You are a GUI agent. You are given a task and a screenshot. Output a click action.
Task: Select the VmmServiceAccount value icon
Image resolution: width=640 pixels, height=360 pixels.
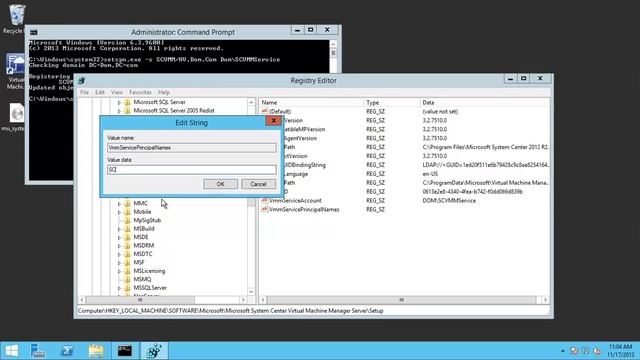point(264,200)
